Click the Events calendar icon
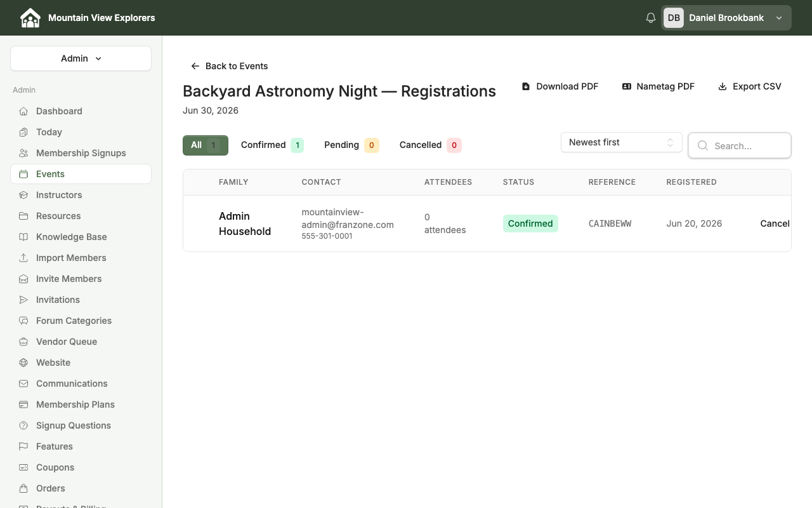Screen dimensions: 812x508 pyautogui.click(x=23, y=174)
